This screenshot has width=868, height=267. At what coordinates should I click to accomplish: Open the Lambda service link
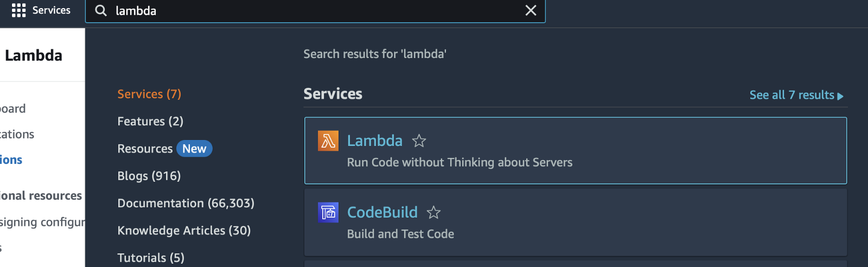pyautogui.click(x=374, y=141)
